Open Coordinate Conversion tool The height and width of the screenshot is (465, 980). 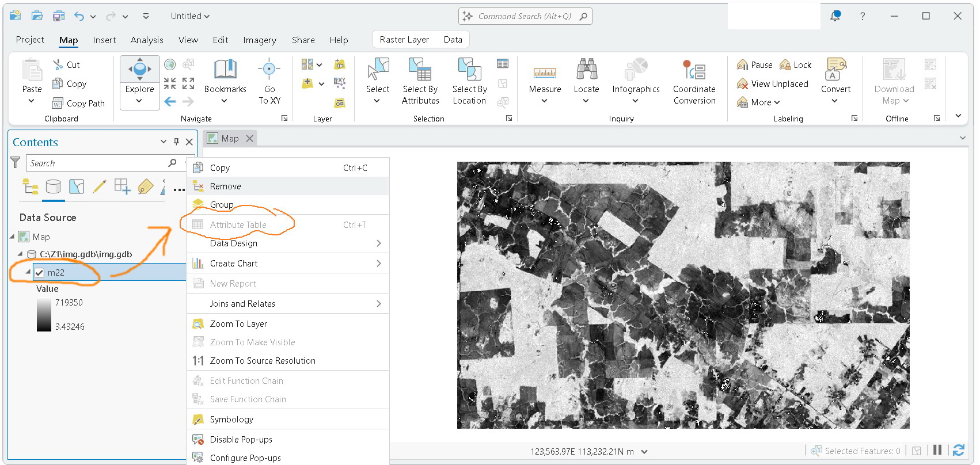(694, 81)
